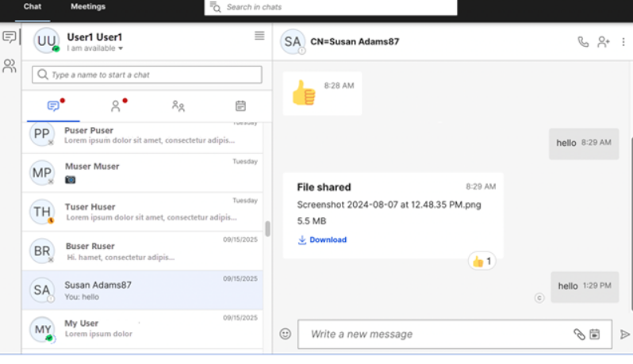Viewport: 633px width, 364px height.
Task: Click the hello message sent at 8:29 AM
Action: [584, 144]
